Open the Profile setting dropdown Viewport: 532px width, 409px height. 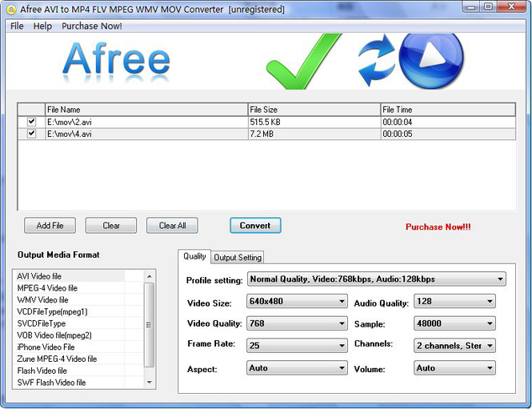[x=377, y=279]
